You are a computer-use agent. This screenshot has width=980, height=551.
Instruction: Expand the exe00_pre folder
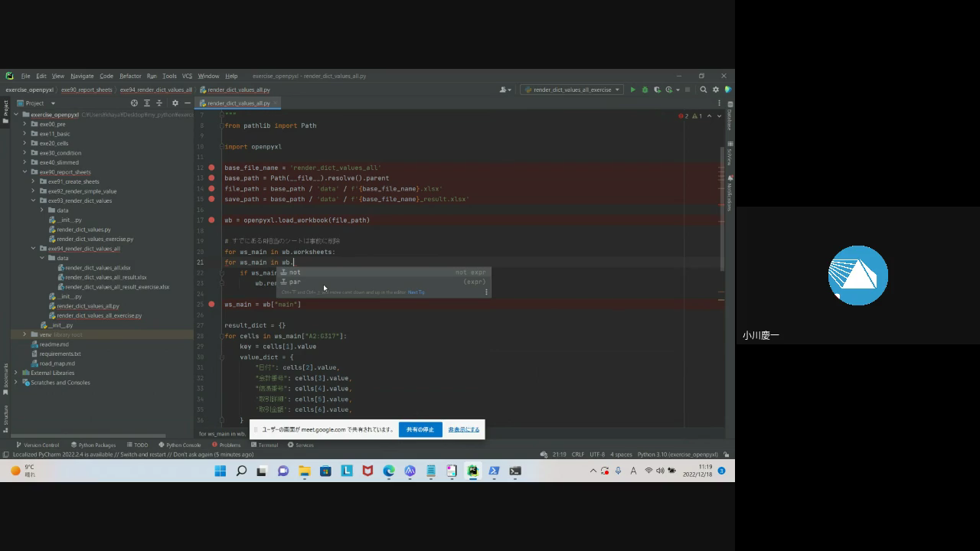tap(24, 124)
